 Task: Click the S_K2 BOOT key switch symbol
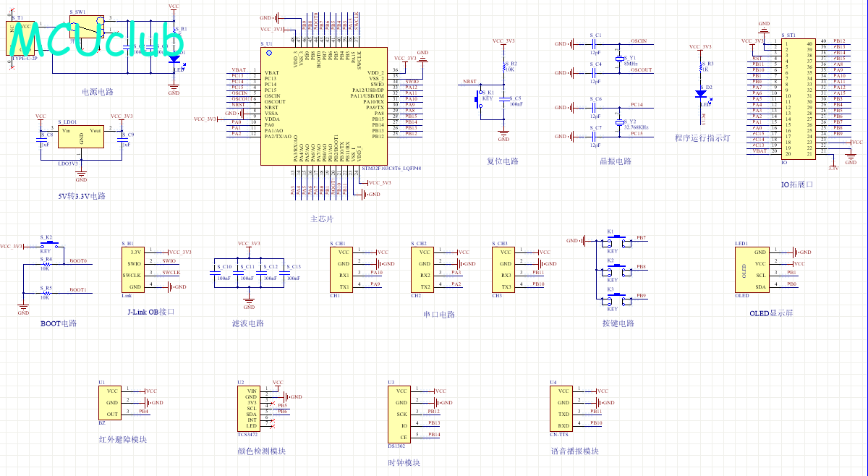[48, 245]
